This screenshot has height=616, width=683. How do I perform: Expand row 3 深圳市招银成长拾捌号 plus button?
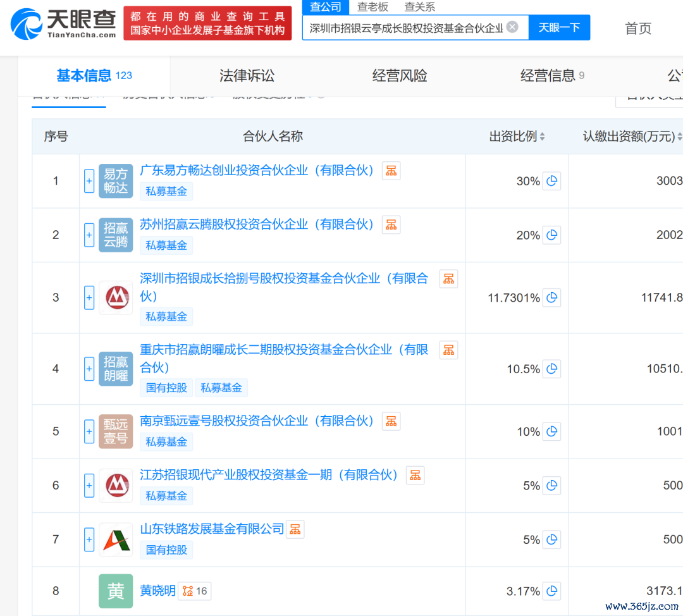[x=89, y=297]
